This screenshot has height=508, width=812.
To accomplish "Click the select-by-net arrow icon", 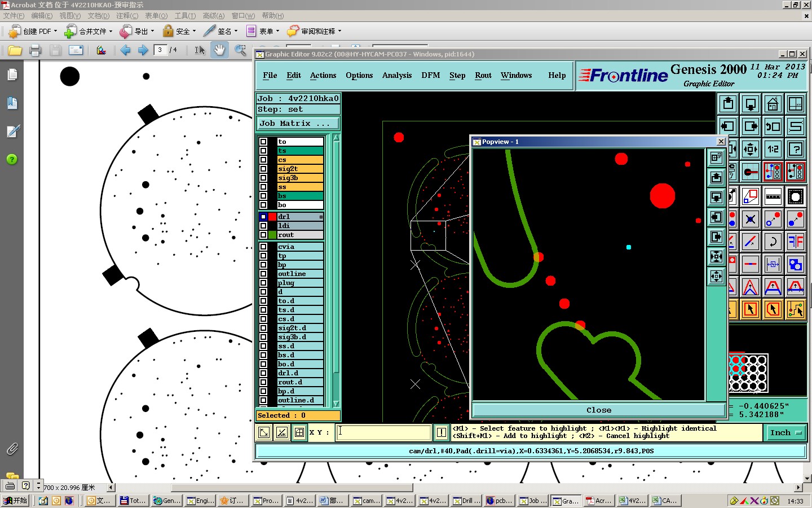I will coord(796,309).
